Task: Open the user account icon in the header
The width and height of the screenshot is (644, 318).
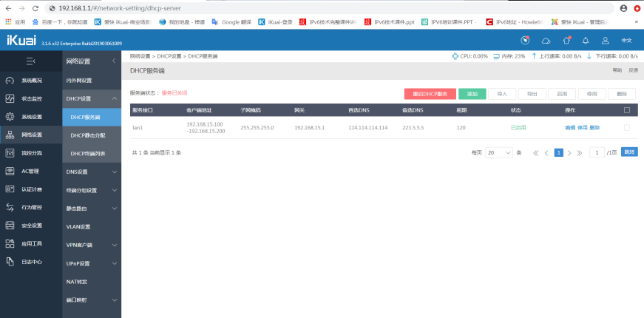Action: [x=605, y=40]
